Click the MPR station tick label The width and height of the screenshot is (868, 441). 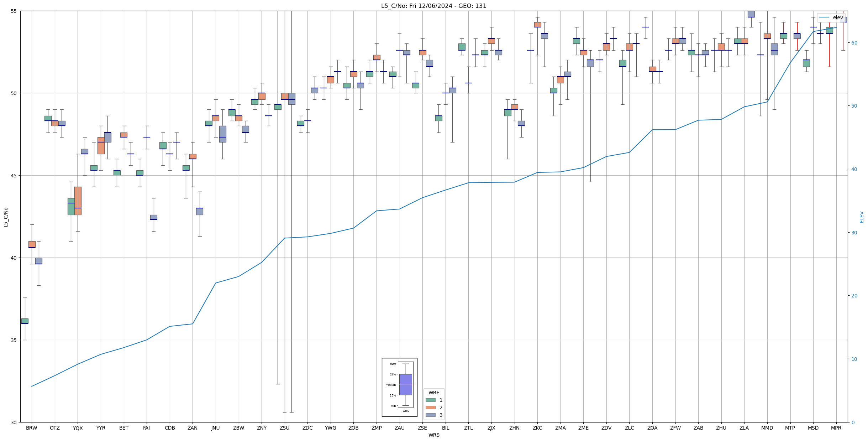pos(836,428)
